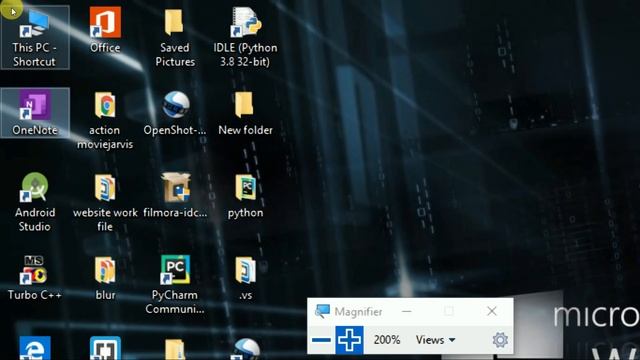Screen dimensions: 640x360
Task: Click the Magnifier zoom in plus button
Action: [x=349, y=340]
